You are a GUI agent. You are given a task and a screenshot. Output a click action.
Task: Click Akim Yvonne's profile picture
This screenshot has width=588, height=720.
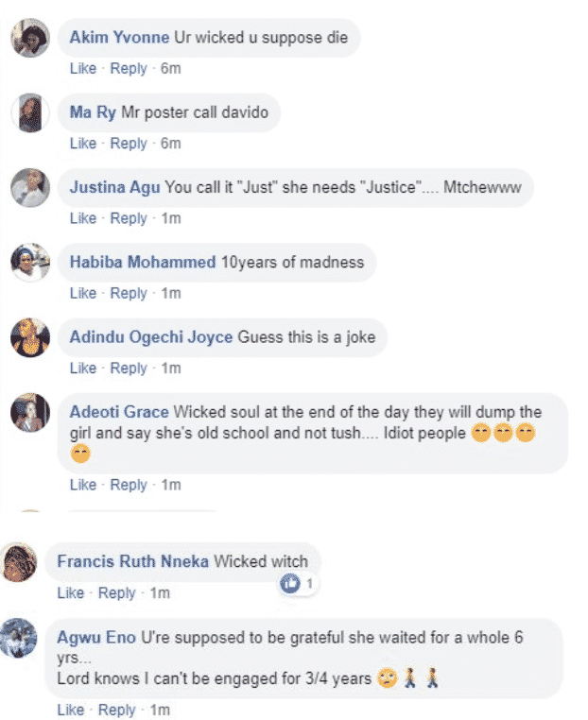(x=29, y=39)
